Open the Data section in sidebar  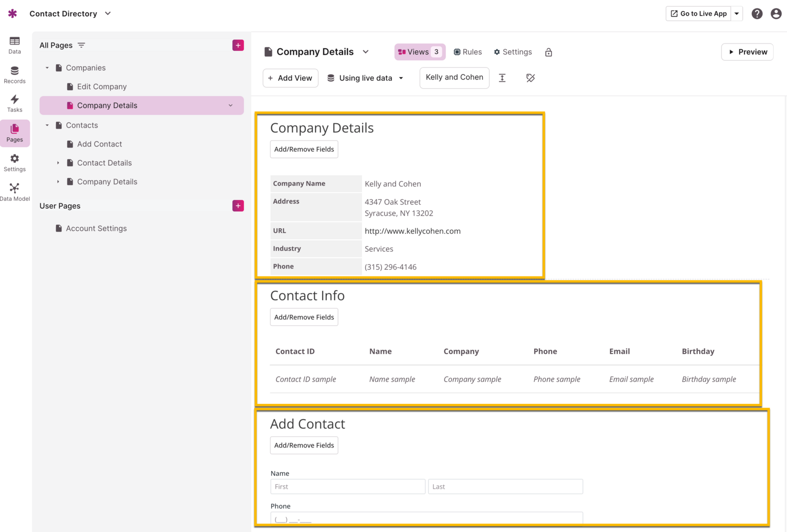point(15,45)
